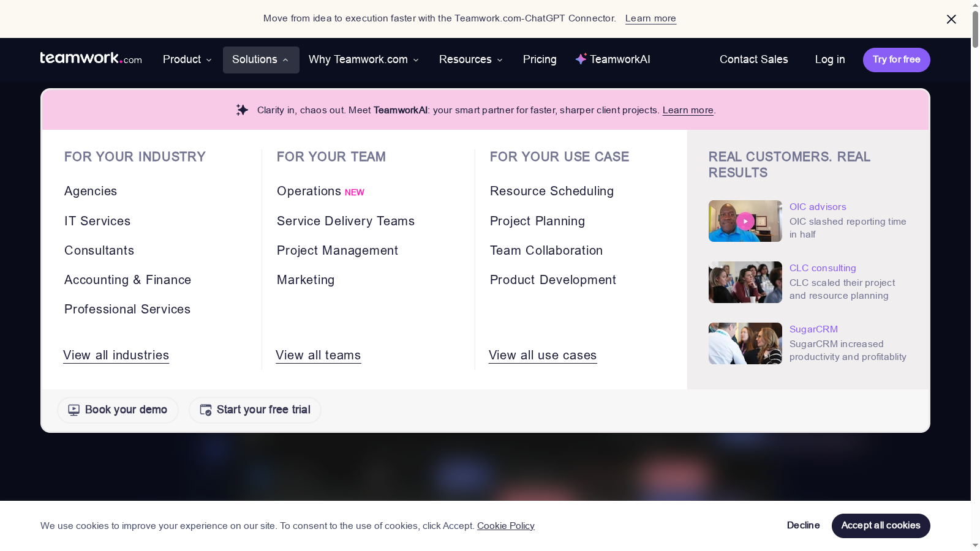Dismiss the ChatGPT Connector announcement banner
This screenshot has height=551, width=980.
951,19
